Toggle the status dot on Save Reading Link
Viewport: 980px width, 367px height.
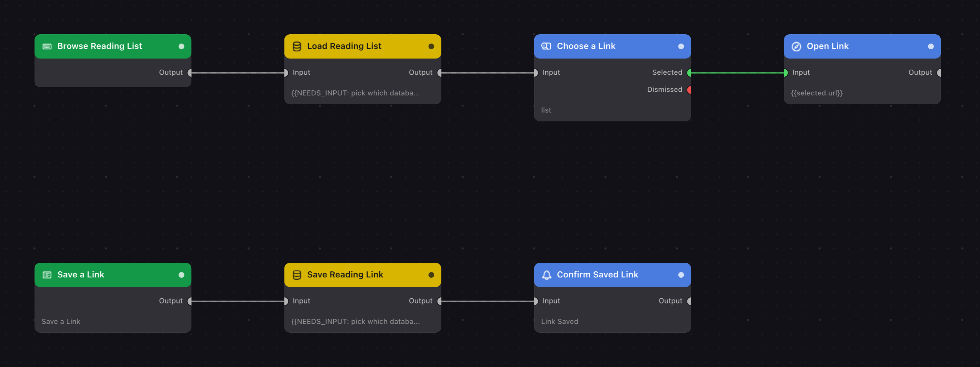tap(431, 275)
